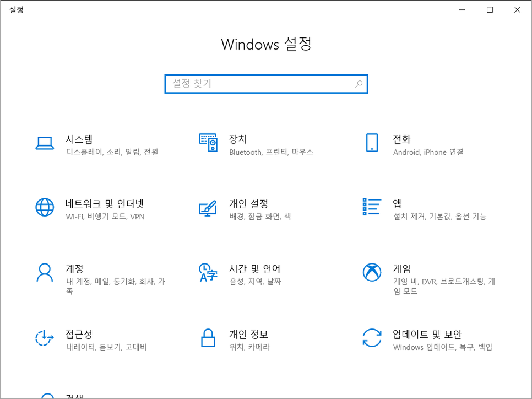532x399 pixels.
Task: Click the 개인 설정 paintbrush icon
Action: [x=208, y=208]
